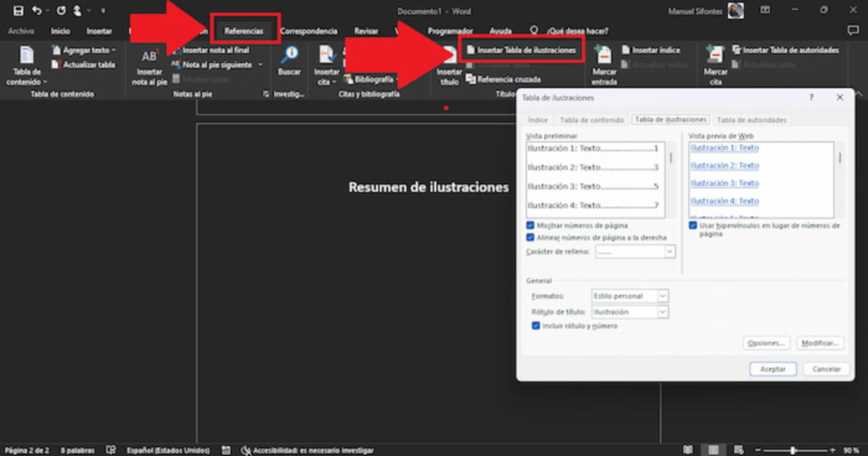Disable Usar hipervínculos en lugar de números
Image resolution: width=868 pixels, height=456 pixels.
(693, 225)
